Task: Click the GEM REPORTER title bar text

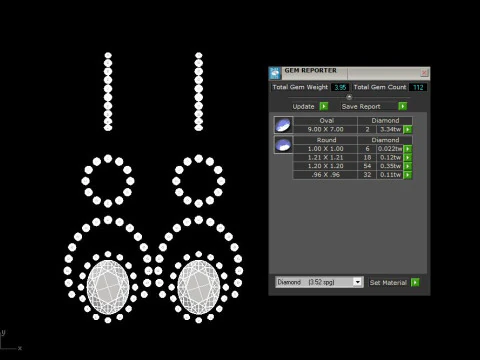Action: click(310, 70)
